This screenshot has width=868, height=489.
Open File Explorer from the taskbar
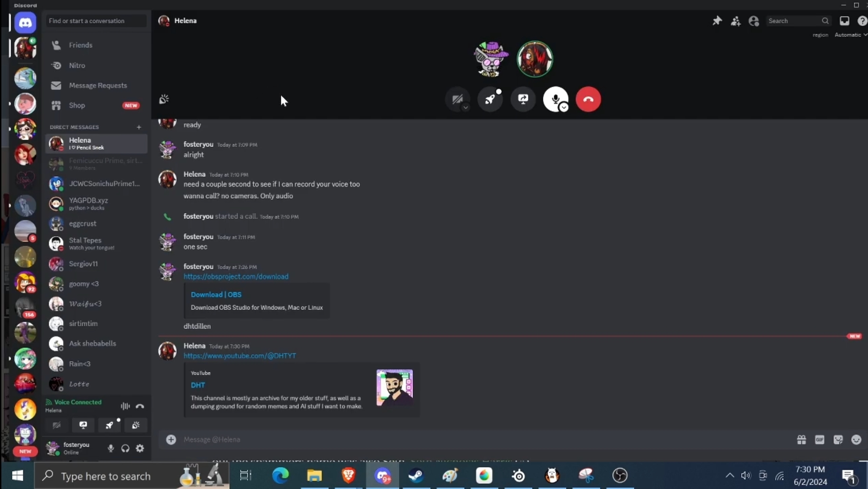coord(314,475)
